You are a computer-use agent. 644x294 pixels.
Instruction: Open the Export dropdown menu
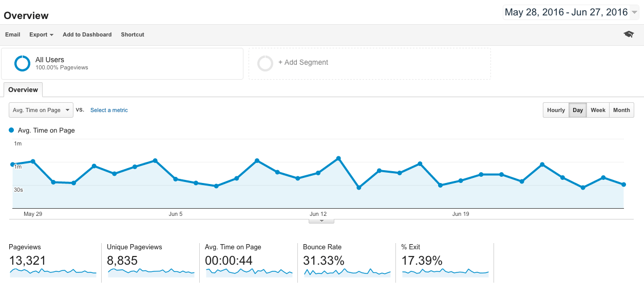(41, 34)
